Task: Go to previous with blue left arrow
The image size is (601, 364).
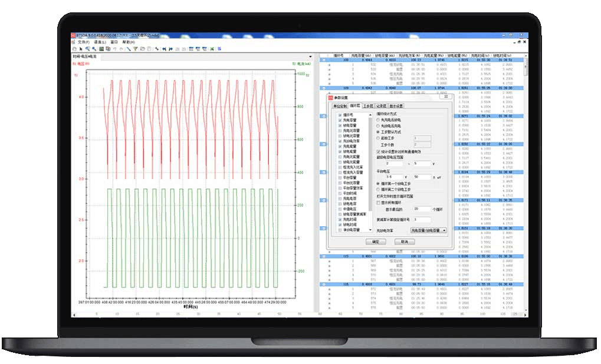Action: (x=164, y=49)
